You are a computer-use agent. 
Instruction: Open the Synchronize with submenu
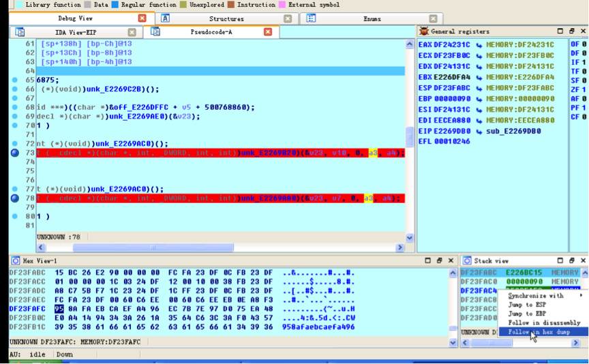pos(543,296)
